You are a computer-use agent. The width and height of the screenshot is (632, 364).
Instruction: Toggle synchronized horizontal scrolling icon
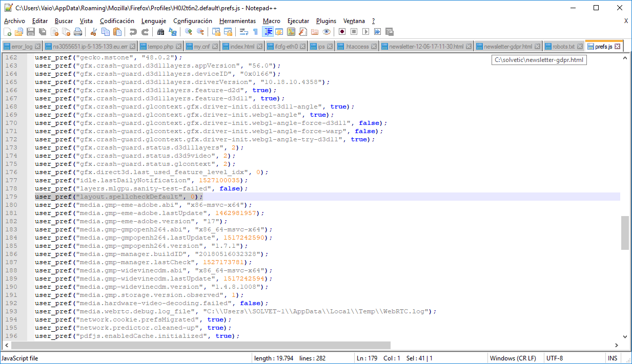point(228,32)
